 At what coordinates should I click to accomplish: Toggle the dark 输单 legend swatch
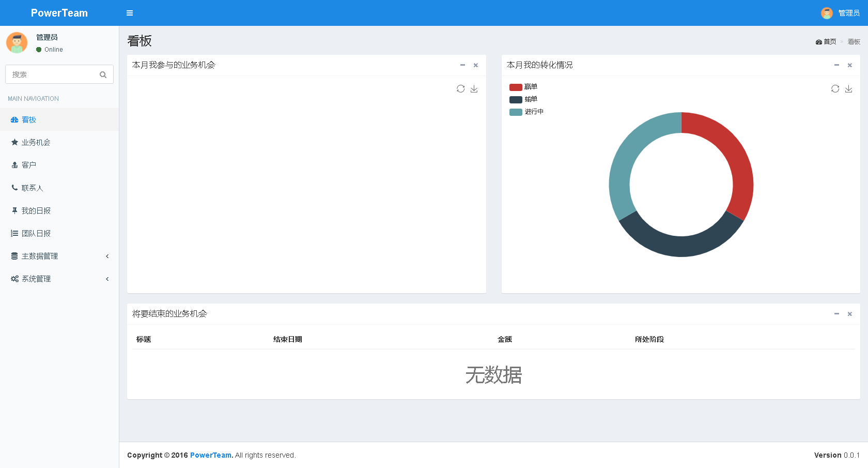tap(516, 100)
